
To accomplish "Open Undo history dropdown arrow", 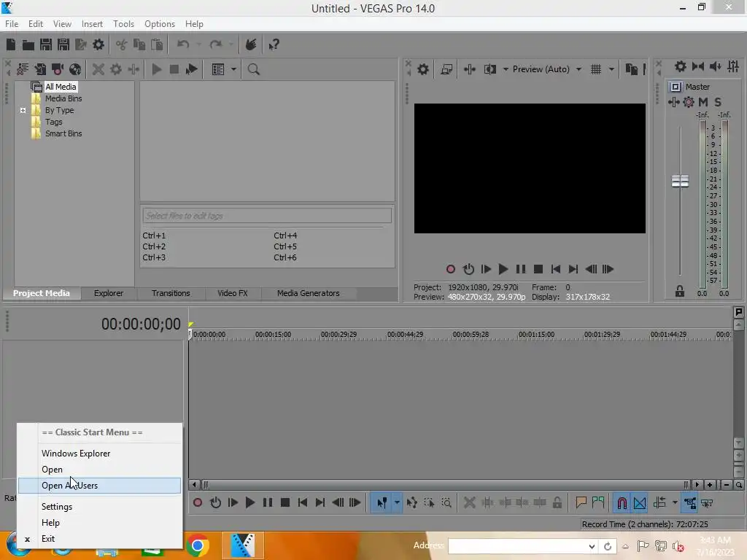I will pyautogui.click(x=198, y=44).
